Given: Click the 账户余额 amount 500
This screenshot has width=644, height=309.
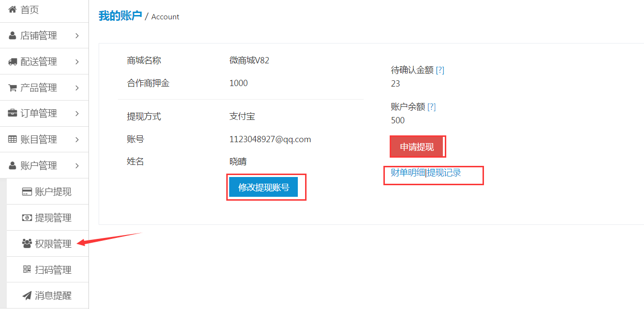Looking at the screenshot, I should [398, 120].
